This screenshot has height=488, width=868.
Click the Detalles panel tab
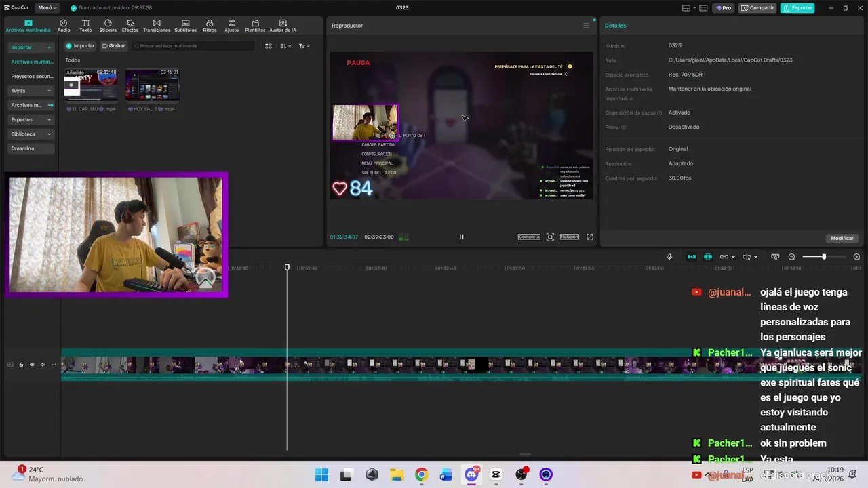click(616, 26)
